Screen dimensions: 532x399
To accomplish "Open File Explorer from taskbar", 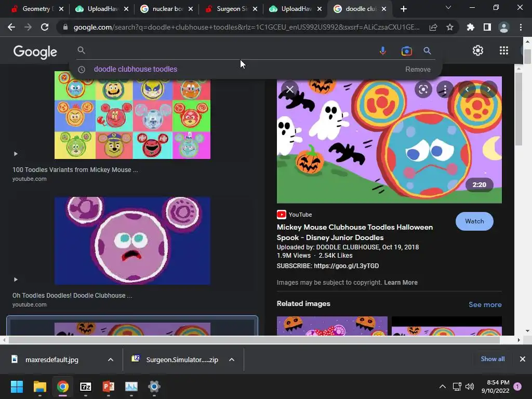I will (39, 387).
